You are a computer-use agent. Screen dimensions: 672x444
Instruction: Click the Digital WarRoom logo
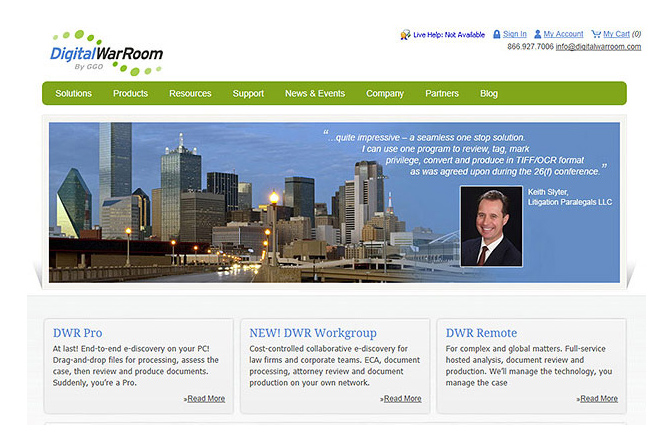click(107, 53)
